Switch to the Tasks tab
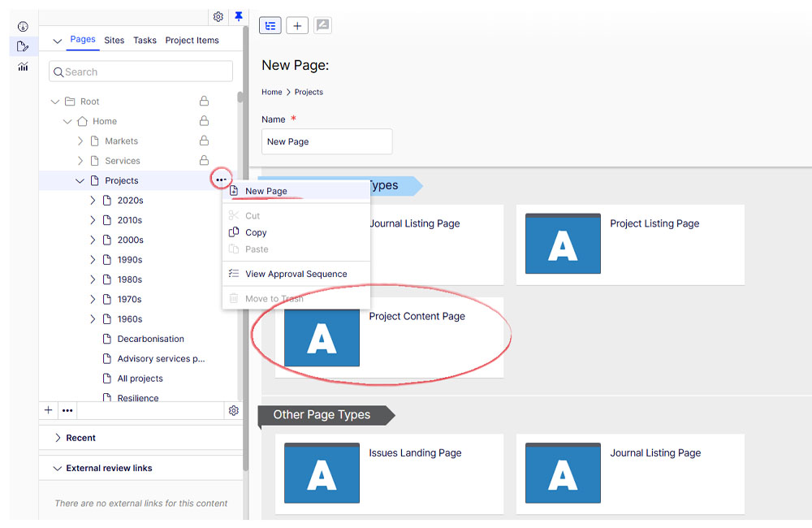The image size is (812, 528). pyautogui.click(x=145, y=41)
